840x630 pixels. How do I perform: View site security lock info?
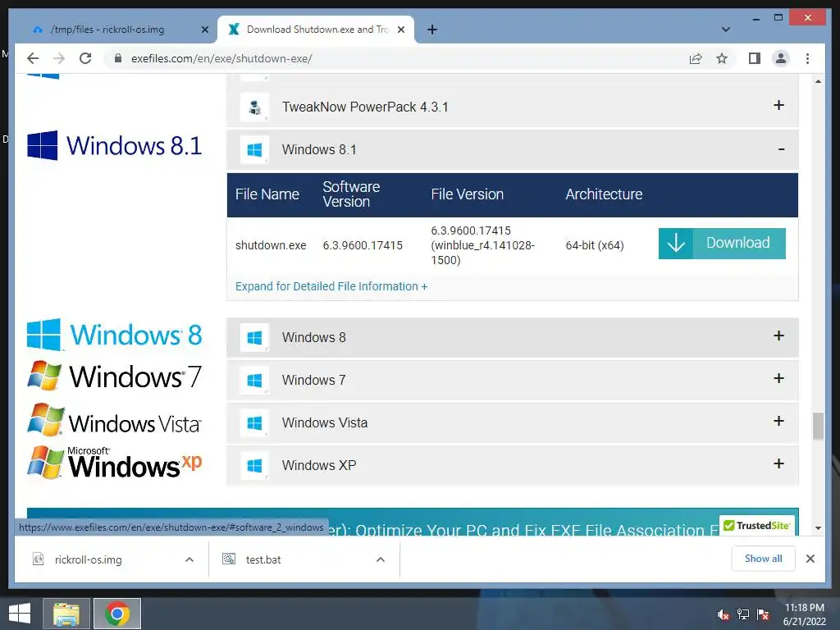pyautogui.click(x=118, y=58)
